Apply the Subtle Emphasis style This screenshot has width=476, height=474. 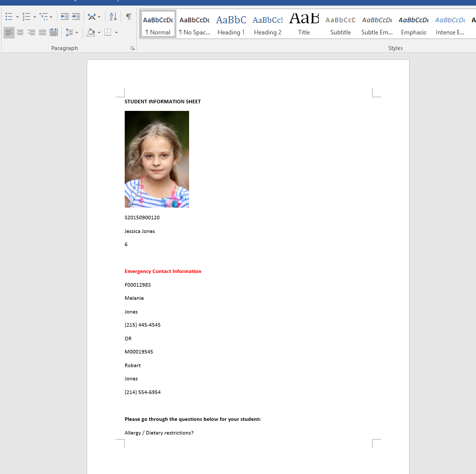coord(377,24)
